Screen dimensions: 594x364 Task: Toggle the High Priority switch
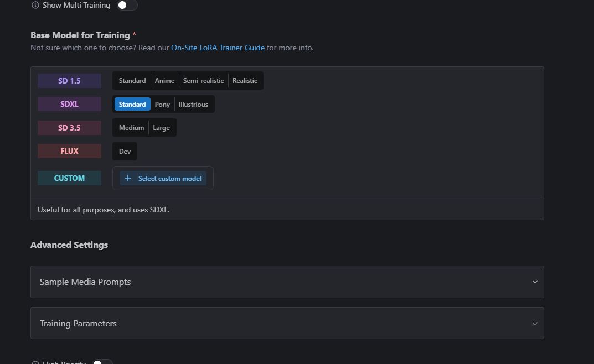102,362
